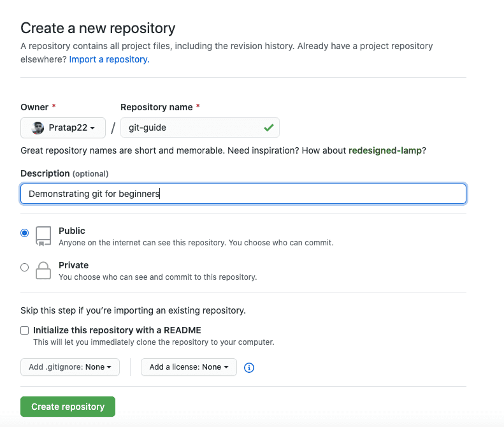Enable Initialize this repository with a README

click(x=24, y=331)
